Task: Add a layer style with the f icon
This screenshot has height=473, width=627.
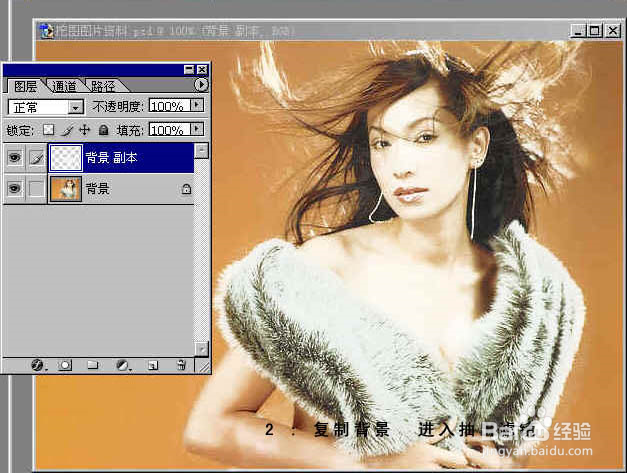Action: (37, 365)
